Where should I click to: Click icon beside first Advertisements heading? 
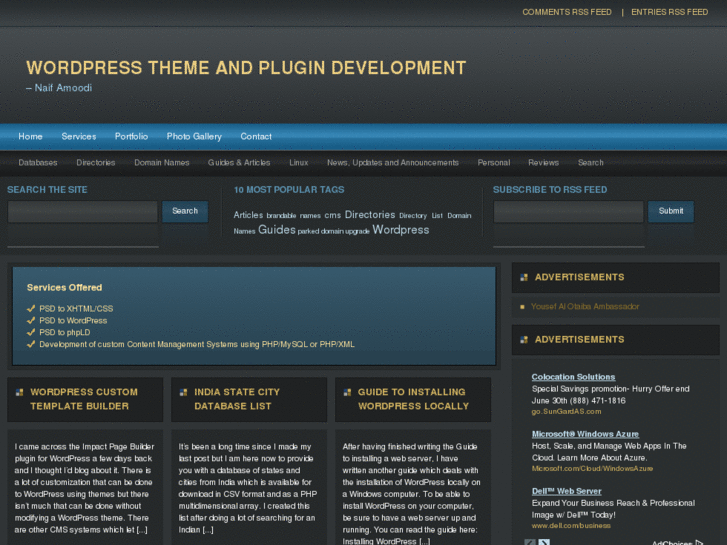tap(524, 277)
